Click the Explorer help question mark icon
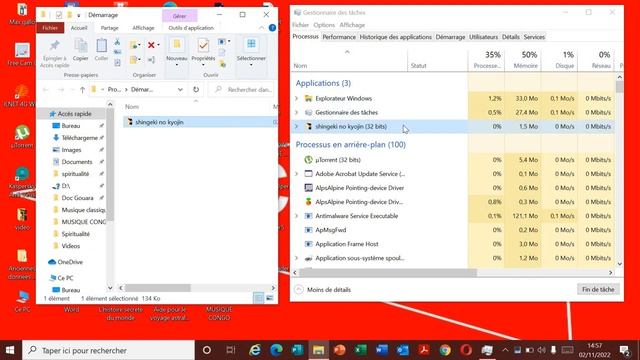Image resolution: width=640 pixels, height=360 pixels. tap(272, 28)
